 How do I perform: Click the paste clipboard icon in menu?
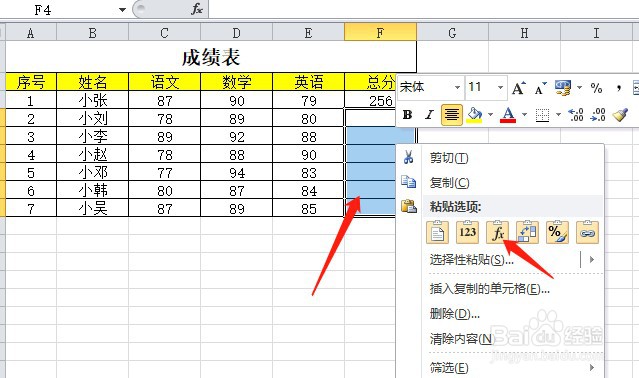tap(409, 207)
